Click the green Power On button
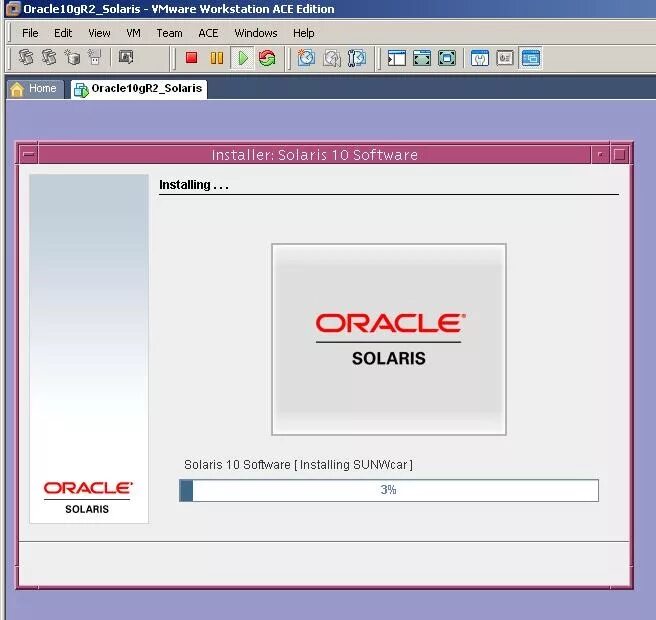The width and height of the screenshot is (656, 620). pos(242,58)
